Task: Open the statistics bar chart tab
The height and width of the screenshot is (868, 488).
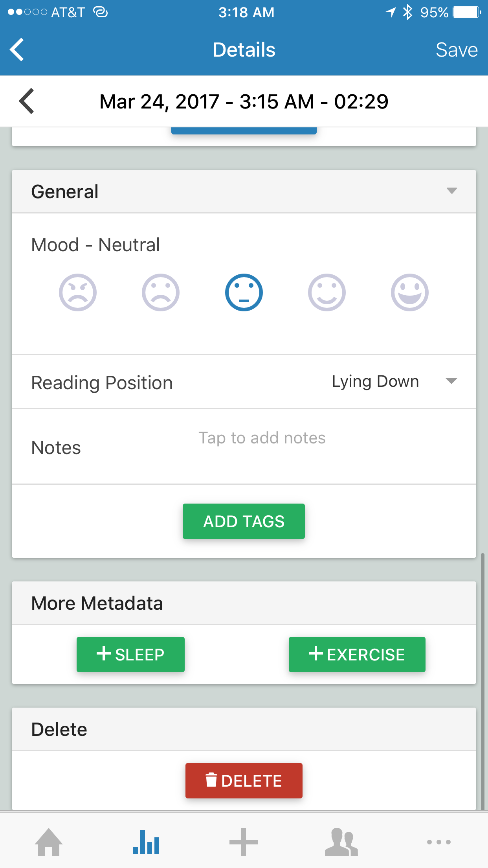Action: coord(146,842)
